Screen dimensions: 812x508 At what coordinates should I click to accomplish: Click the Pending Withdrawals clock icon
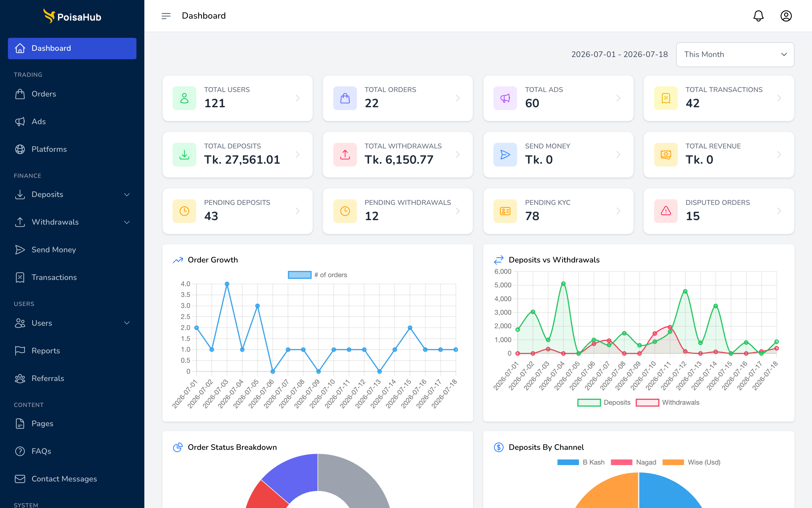[x=345, y=211]
